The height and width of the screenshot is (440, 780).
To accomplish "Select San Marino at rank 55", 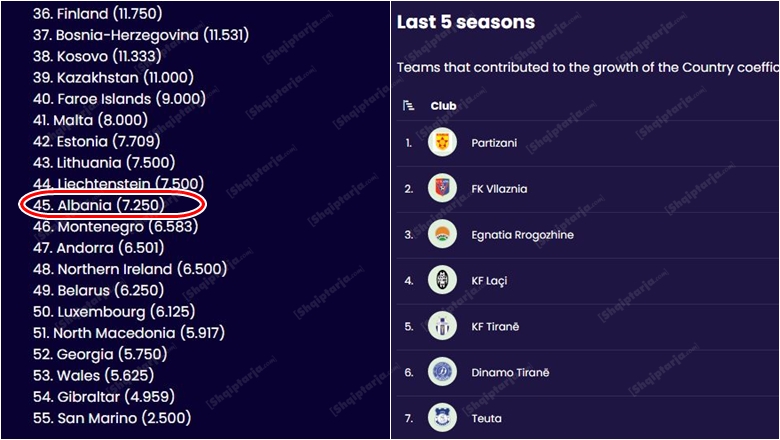I will click(x=112, y=418).
